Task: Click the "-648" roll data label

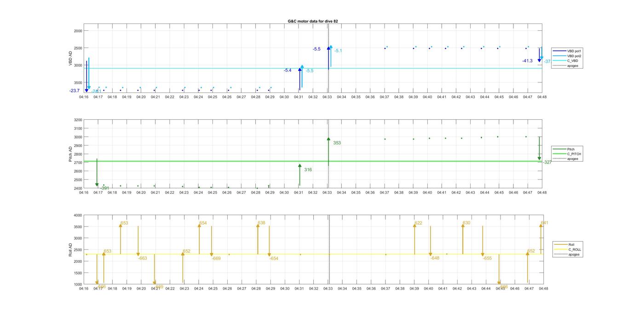Action: [435, 258]
